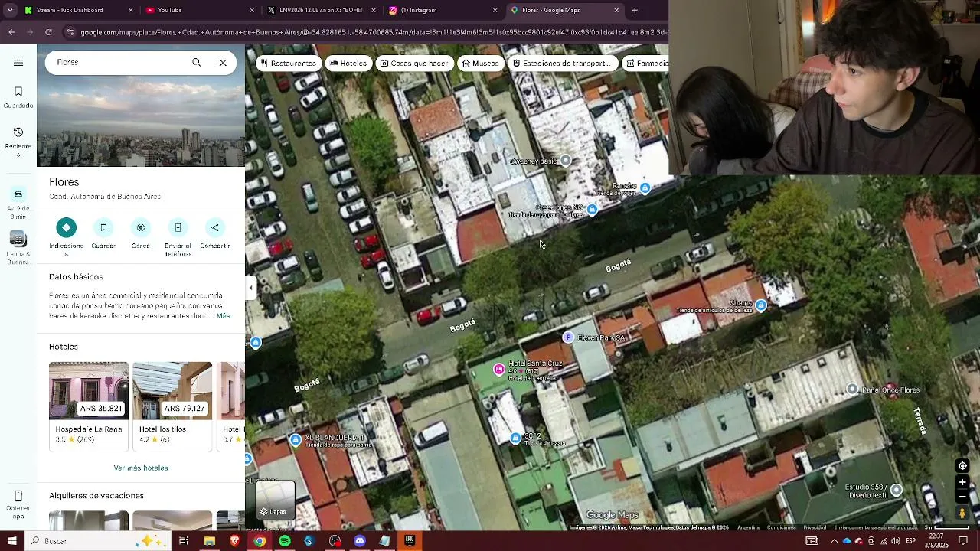Reload the current page
This screenshot has width=980, height=551.
[x=48, y=32]
